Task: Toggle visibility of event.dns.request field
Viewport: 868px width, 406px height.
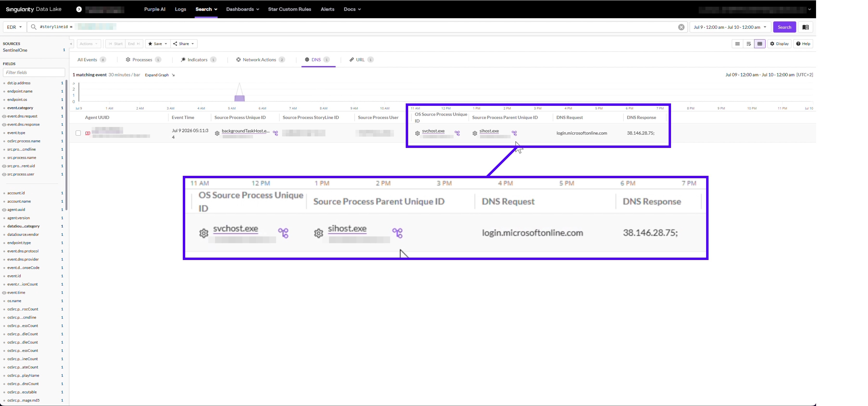Action: pyautogui.click(x=4, y=116)
